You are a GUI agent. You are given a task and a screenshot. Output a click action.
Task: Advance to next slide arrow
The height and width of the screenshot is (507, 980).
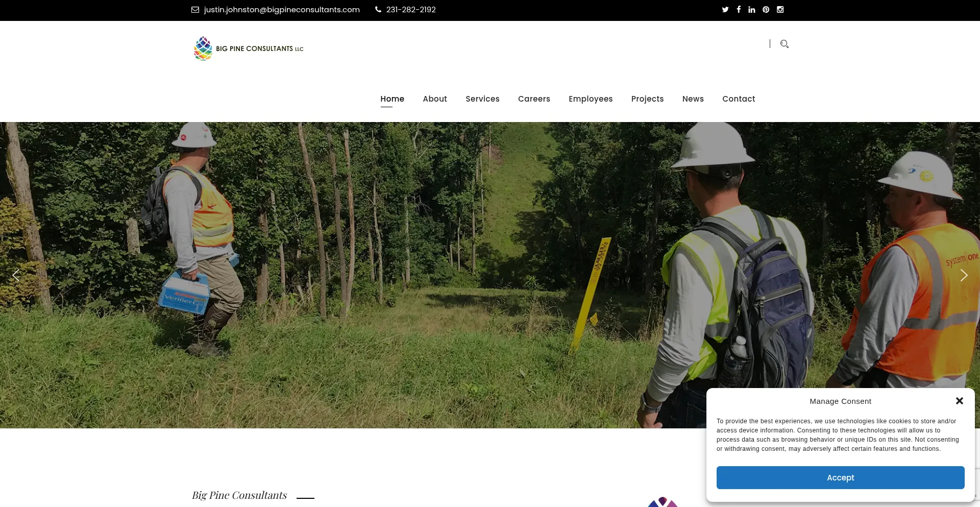[963, 275]
